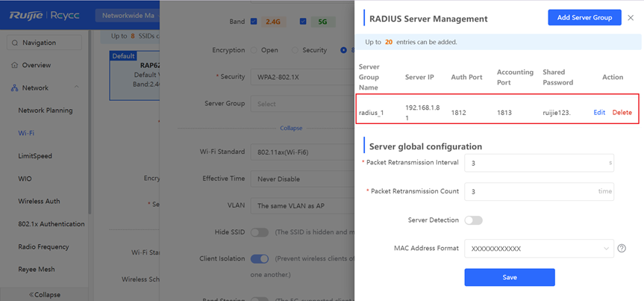
Task: Collapse the Network menu section chevron
Action: (x=77, y=88)
